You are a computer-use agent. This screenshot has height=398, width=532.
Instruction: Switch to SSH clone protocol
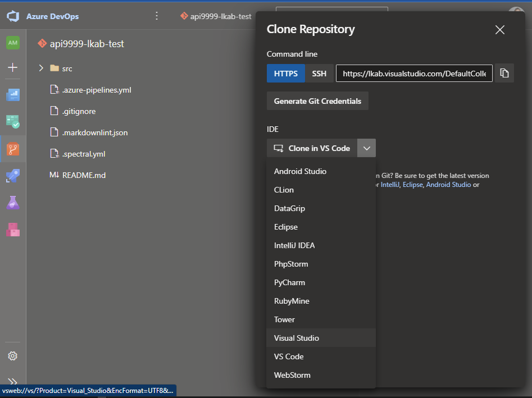319,73
